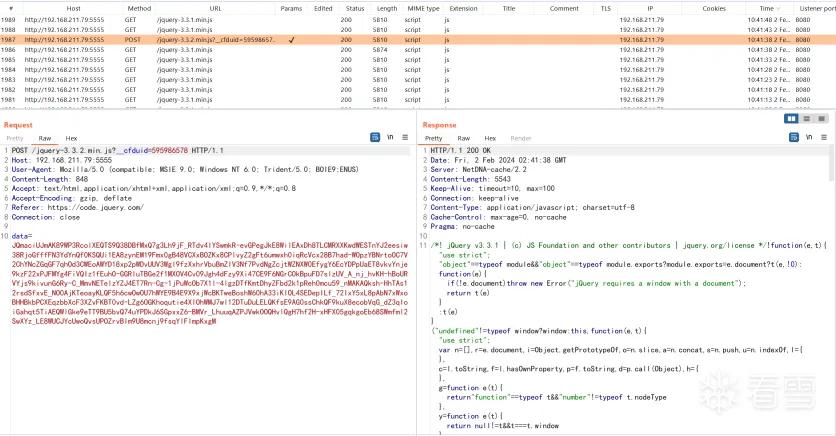Viewport: 836px width, 436px height.
Task: Open Request panel hamburger options menu
Action: pyautogui.click(x=405, y=138)
